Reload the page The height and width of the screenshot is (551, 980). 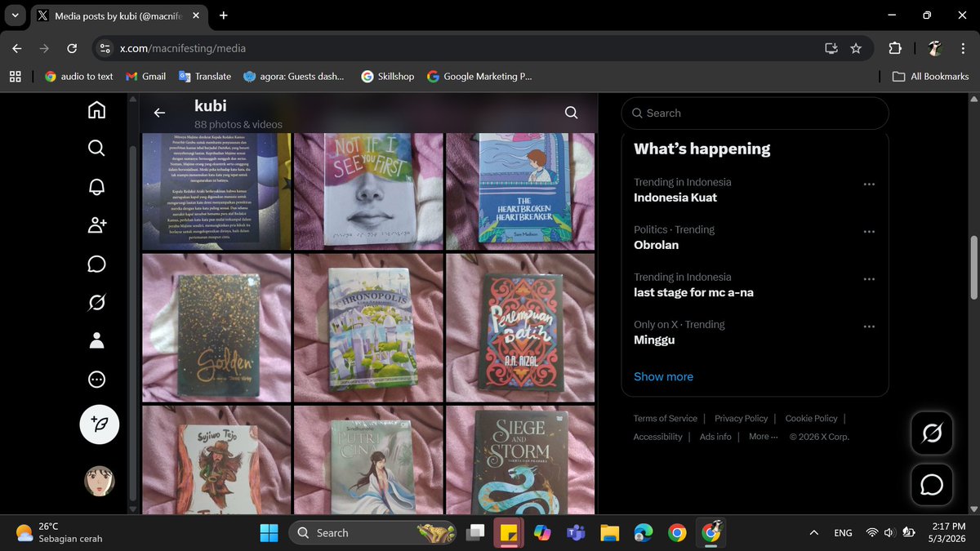[72, 48]
